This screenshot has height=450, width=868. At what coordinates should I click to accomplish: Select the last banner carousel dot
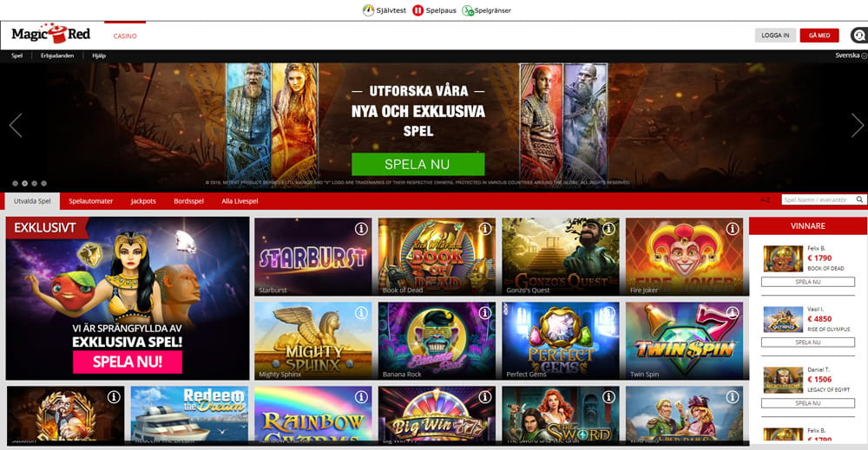point(43,183)
